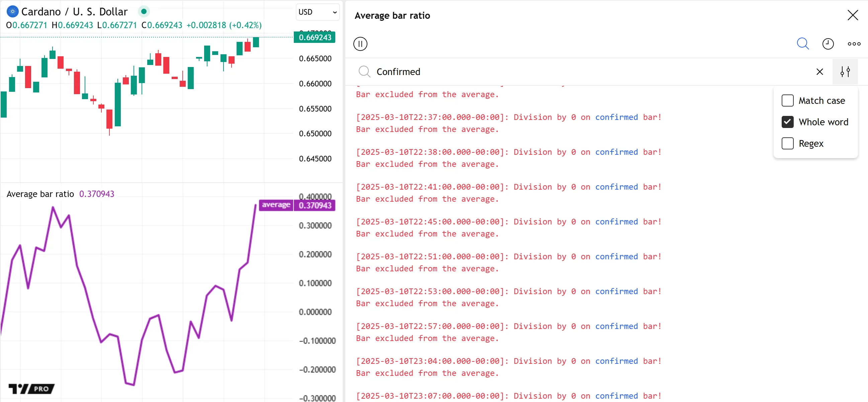Clear the Confirmed search text
The width and height of the screenshot is (868, 402).
click(819, 72)
